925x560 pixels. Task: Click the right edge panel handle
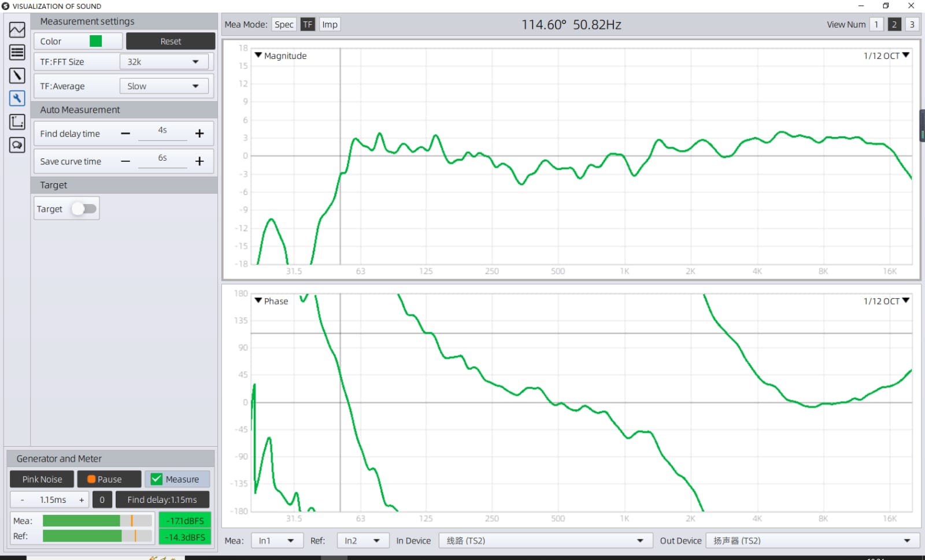click(922, 125)
